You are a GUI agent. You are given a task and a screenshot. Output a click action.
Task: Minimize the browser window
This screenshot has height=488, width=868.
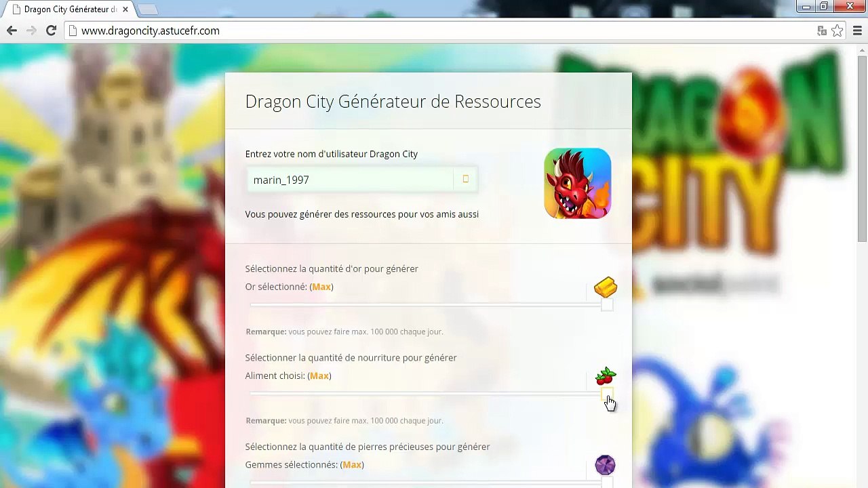point(806,7)
